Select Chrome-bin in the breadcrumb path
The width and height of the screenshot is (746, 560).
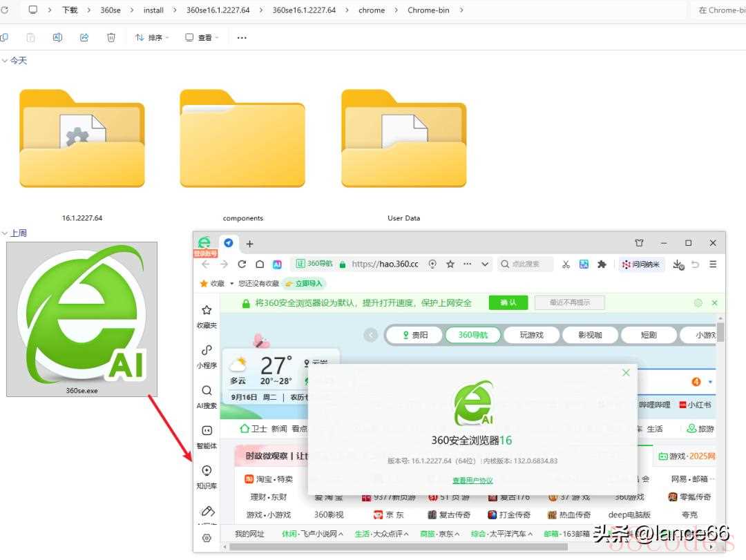tap(428, 10)
